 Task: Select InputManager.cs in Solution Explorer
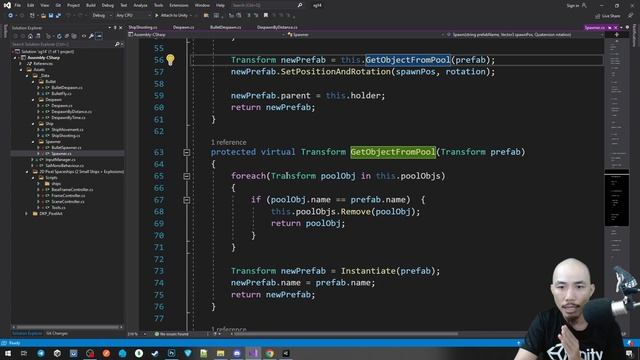coord(60,160)
